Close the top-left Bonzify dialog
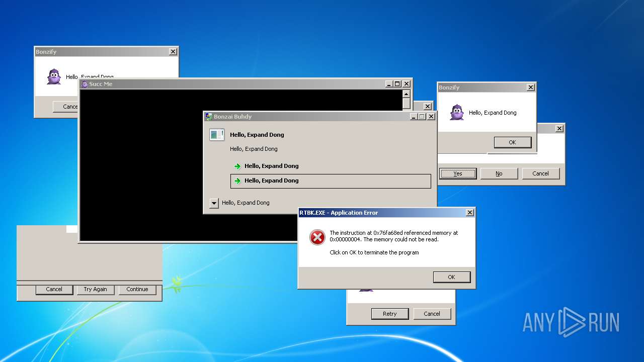Screen dimensions: 644x362 tap(173, 52)
